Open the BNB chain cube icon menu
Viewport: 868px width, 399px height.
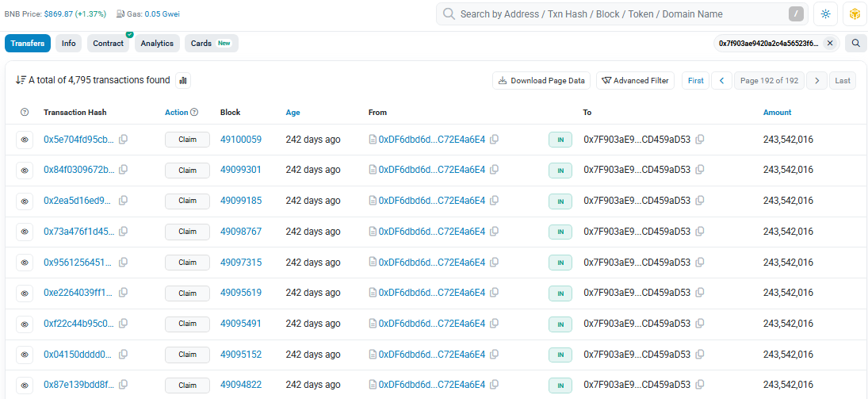[x=854, y=13]
